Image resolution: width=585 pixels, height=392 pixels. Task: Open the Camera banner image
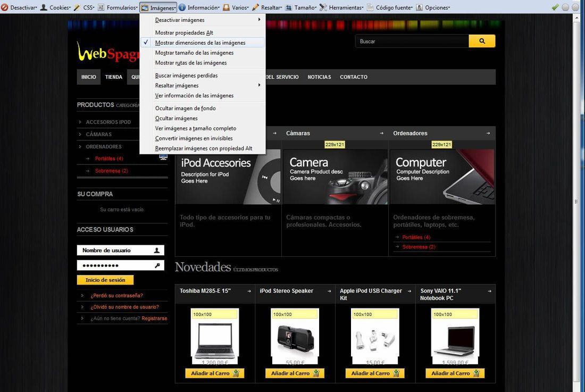tap(336, 177)
